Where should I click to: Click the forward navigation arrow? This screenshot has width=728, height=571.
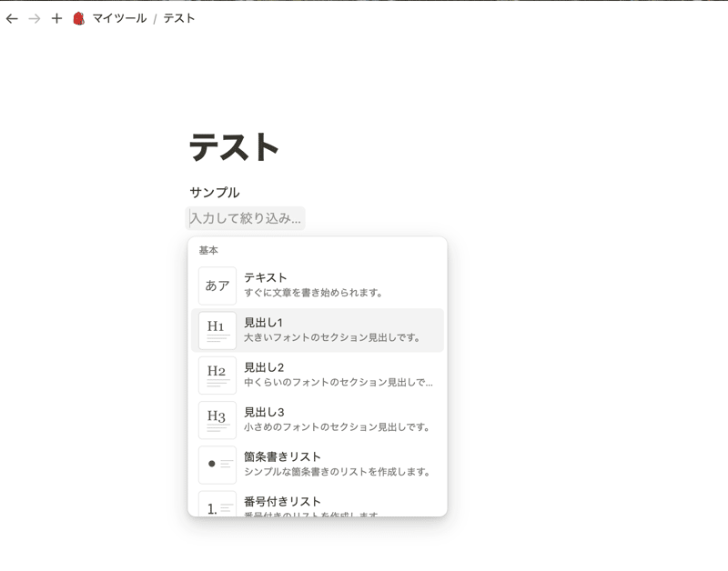[x=35, y=16]
